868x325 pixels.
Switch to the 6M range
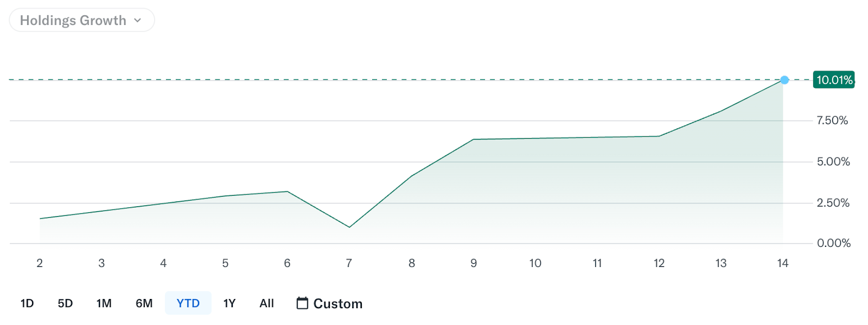point(144,303)
